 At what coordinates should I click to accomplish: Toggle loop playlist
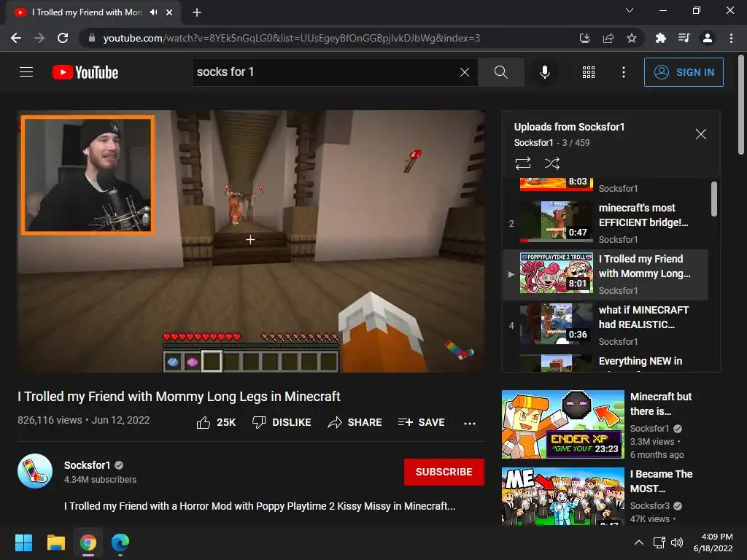523,163
